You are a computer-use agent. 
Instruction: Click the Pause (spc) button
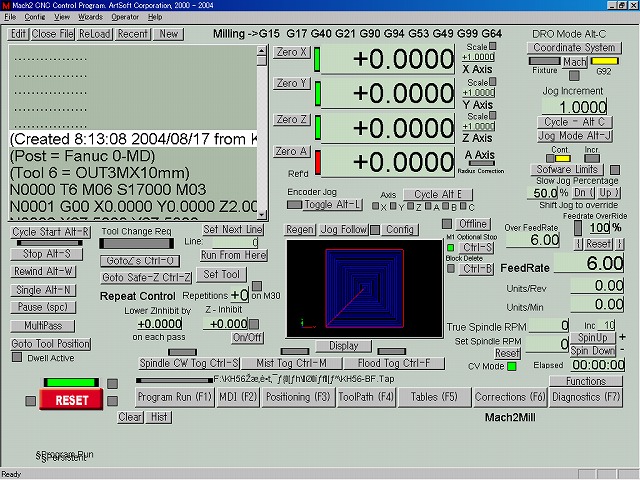(43, 307)
